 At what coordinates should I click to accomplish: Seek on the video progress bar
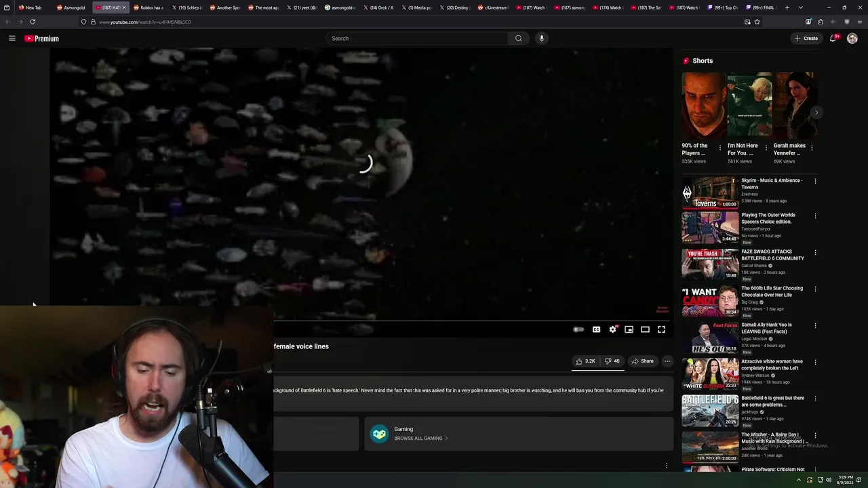tap(471, 321)
